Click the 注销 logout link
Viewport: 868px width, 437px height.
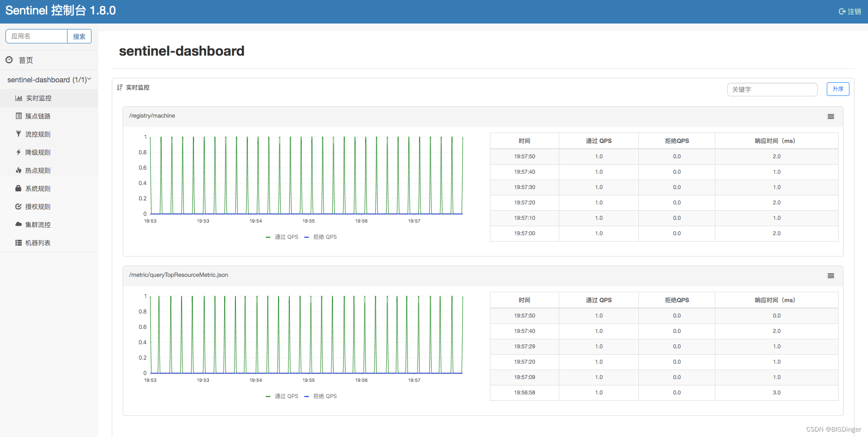coord(850,12)
